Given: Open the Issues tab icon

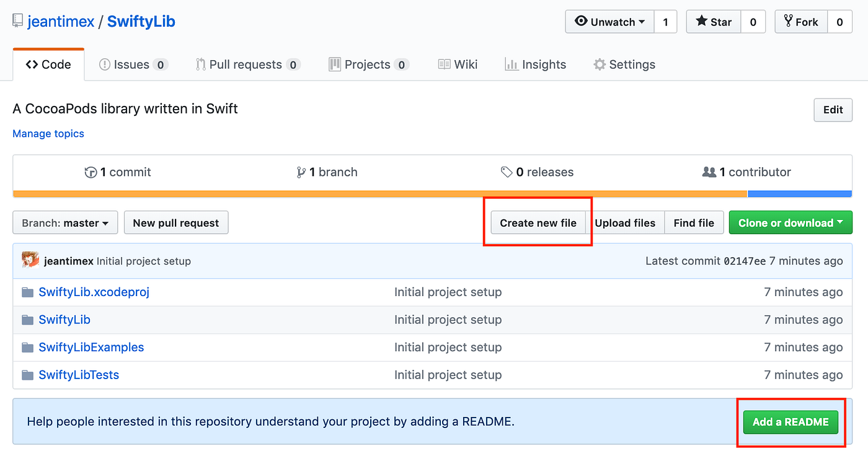Looking at the screenshot, I should coord(104,64).
